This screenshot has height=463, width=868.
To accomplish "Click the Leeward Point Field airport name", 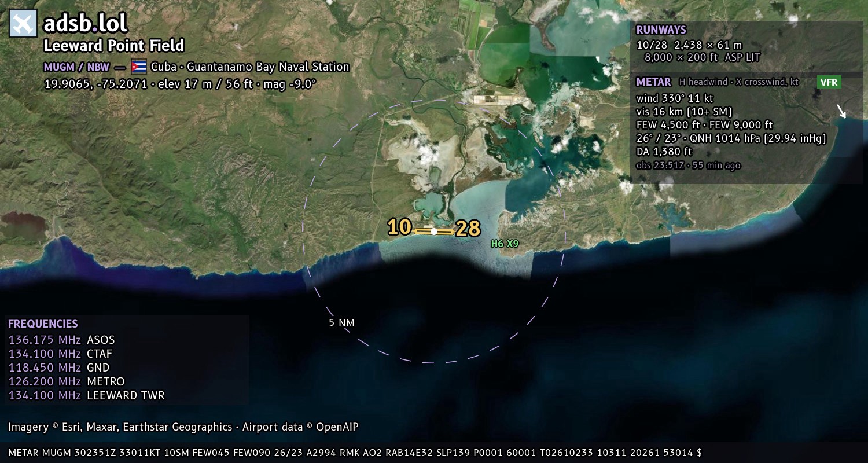I will (114, 46).
